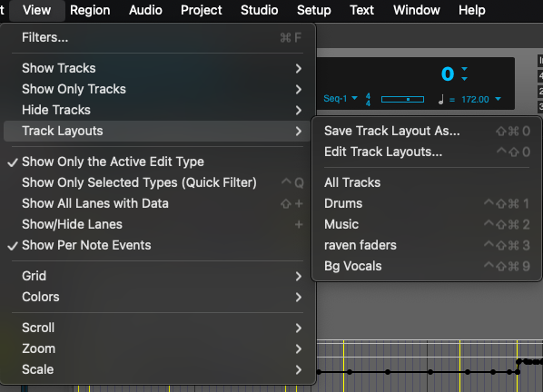Open the Region menu

pos(90,10)
